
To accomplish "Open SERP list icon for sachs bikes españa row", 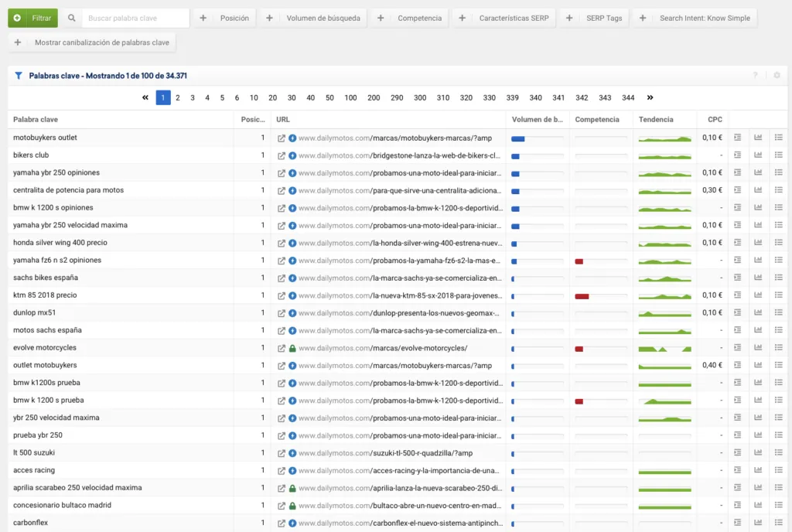I will (737, 278).
